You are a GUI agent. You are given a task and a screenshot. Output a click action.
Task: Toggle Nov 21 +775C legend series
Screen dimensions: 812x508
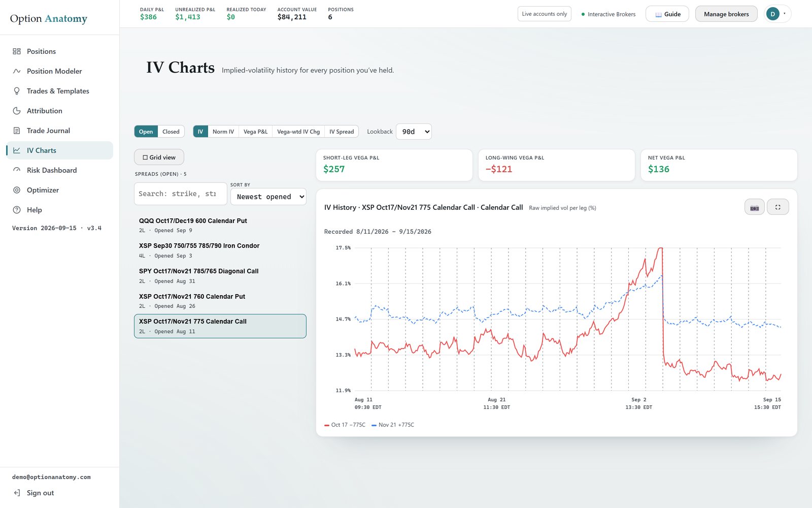coord(393,425)
